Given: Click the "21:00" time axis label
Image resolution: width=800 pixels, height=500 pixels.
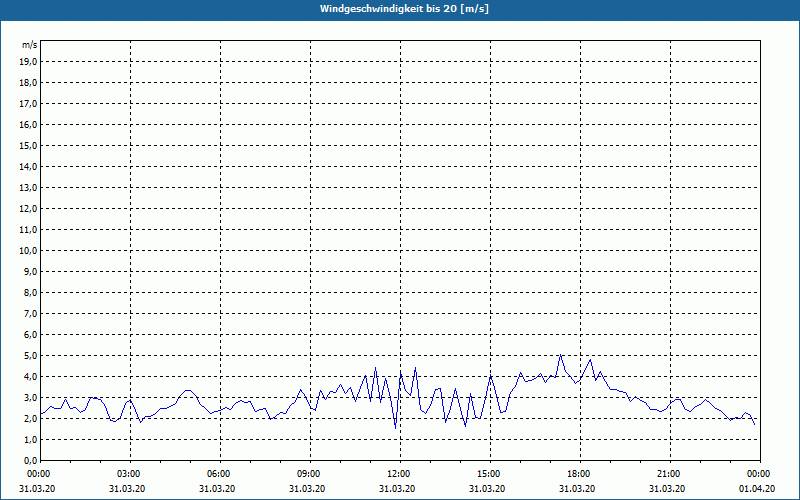Looking at the screenshot, I should point(670,474).
